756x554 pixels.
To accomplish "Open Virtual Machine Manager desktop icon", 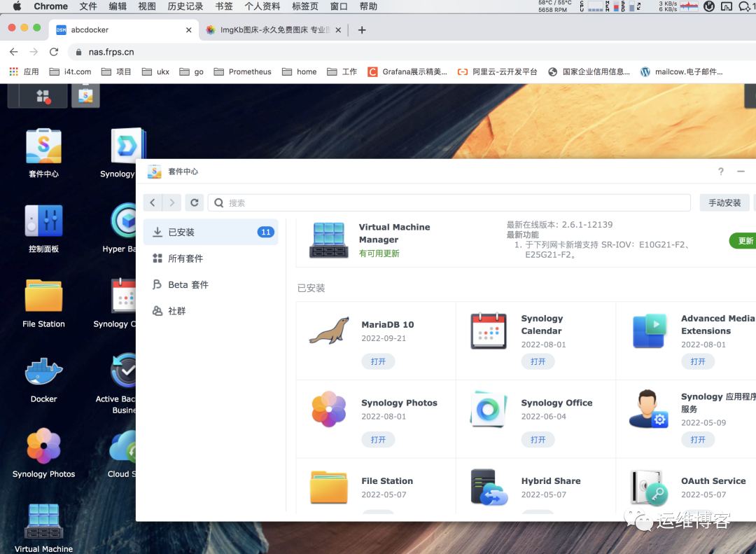I will [x=43, y=520].
